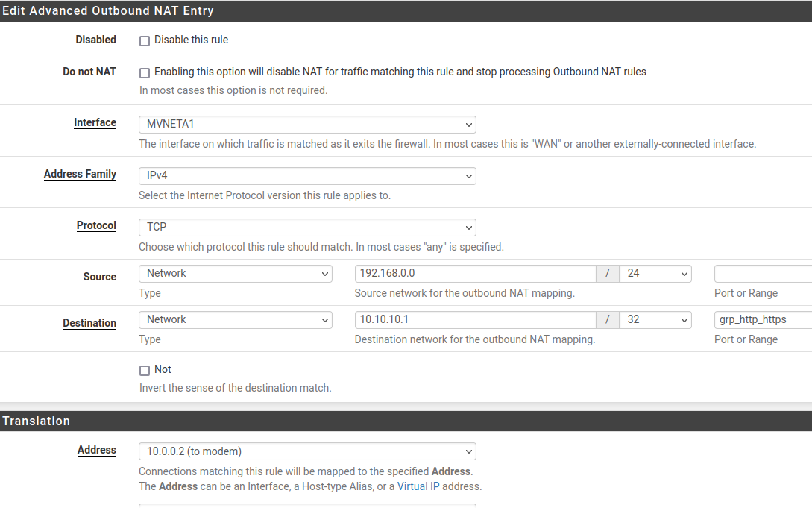Click 'Destination network for the outbound NAT mapping.' text
This screenshot has width=812, height=508.
coord(475,339)
